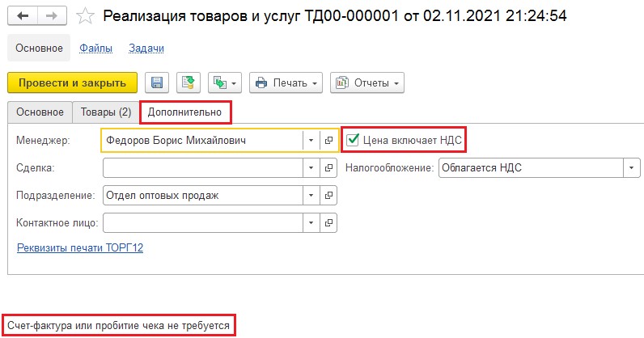Click Провести и закрыть button
Image resolution: width=644 pixels, height=338 pixels.
(x=72, y=82)
